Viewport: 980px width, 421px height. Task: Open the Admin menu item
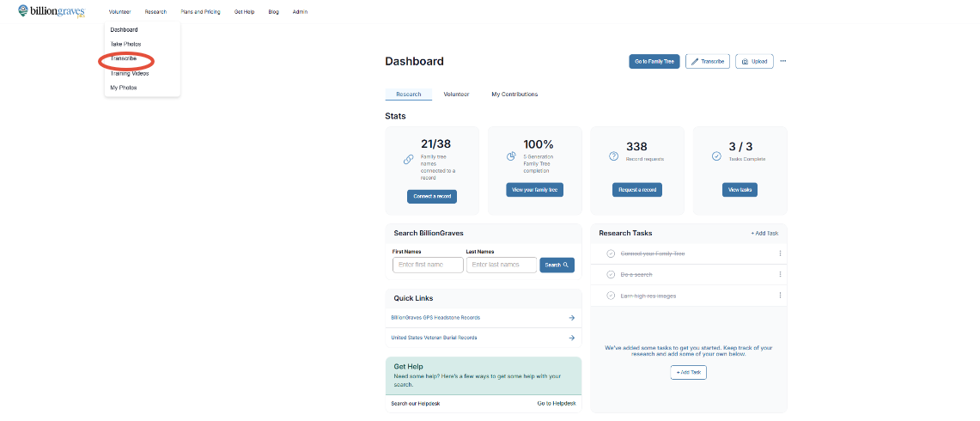[x=300, y=12]
